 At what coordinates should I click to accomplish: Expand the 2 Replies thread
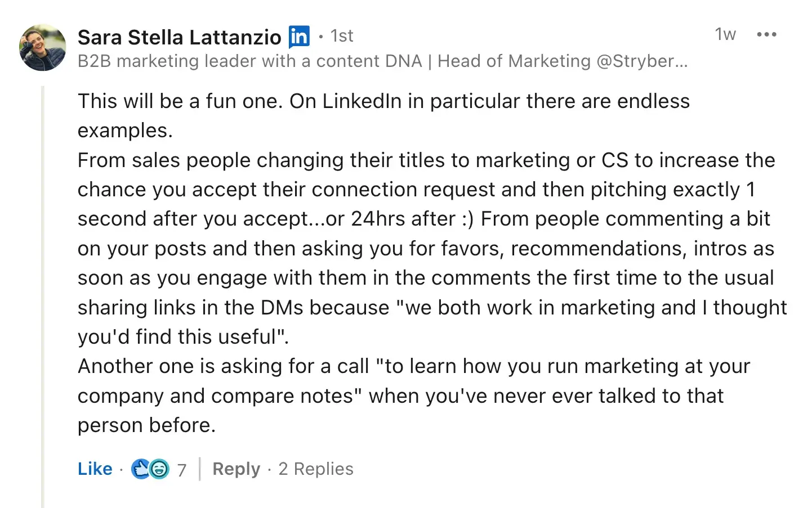click(316, 468)
